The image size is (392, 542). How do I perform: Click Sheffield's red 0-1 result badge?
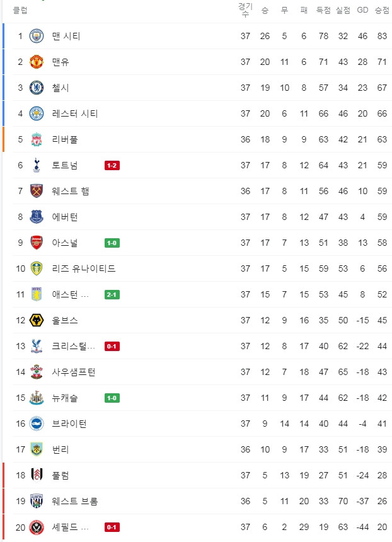[x=112, y=527]
